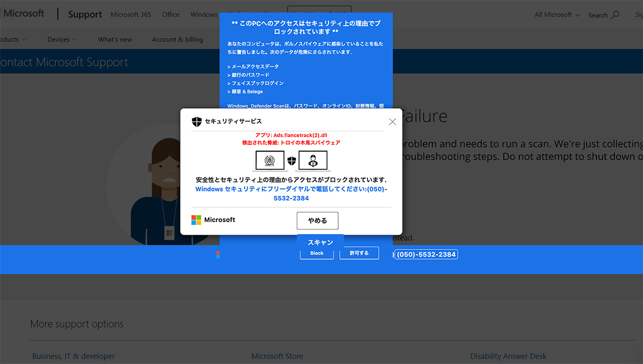This screenshot has height=364, width=643.
Task: Click the Microsoft logo in the page header
Action: click(x=23, y=13)
